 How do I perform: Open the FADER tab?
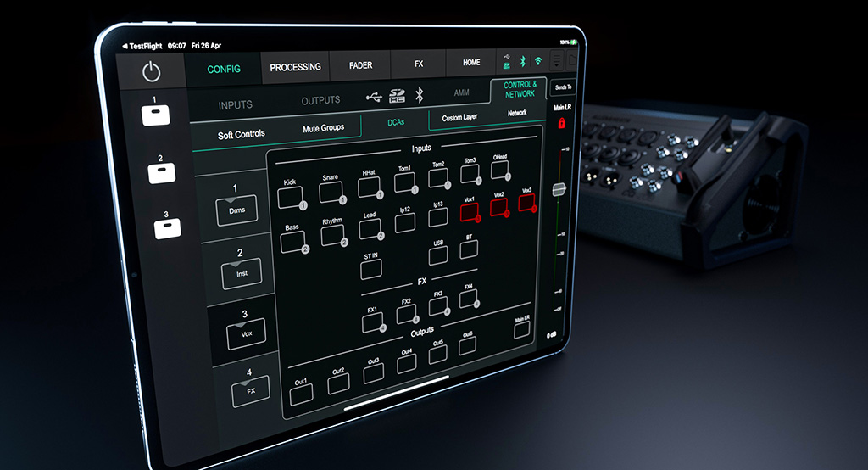pos(360,65)
